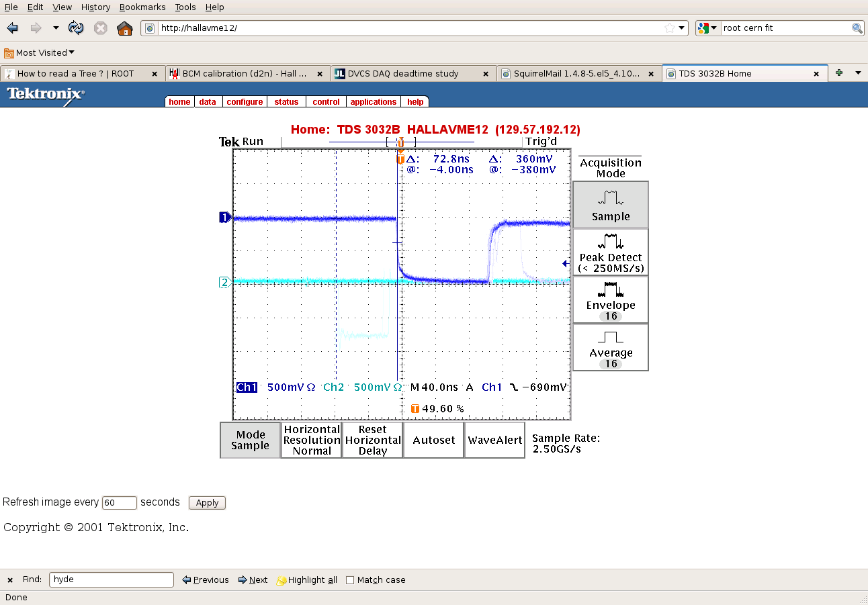Bookmark this page with the star icon
This screenshot has width=868, height=605.
[x=670, y=28]
